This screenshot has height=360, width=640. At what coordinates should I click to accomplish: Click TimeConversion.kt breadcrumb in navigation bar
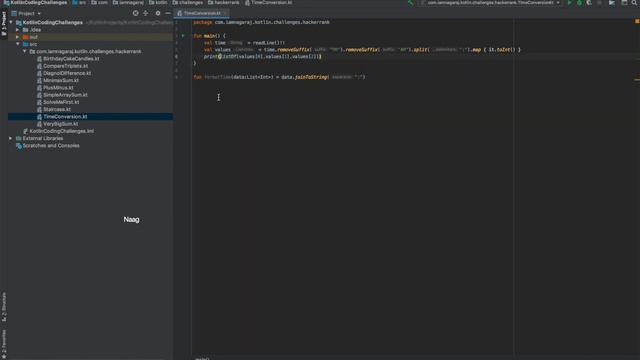(269, 2)
